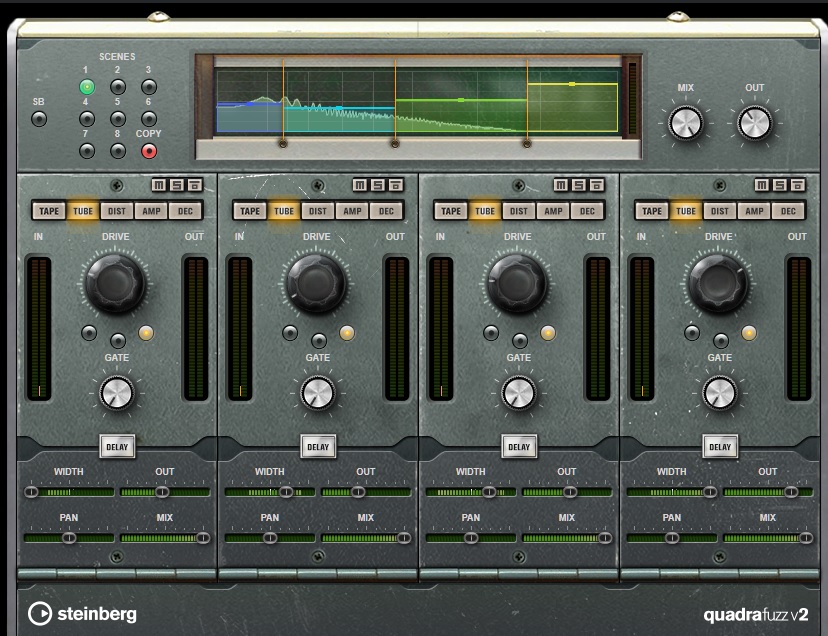The height and width of the screenshot is (636, 828).
Task: Click the red COPY scene button
Action: tap(149, 151)
